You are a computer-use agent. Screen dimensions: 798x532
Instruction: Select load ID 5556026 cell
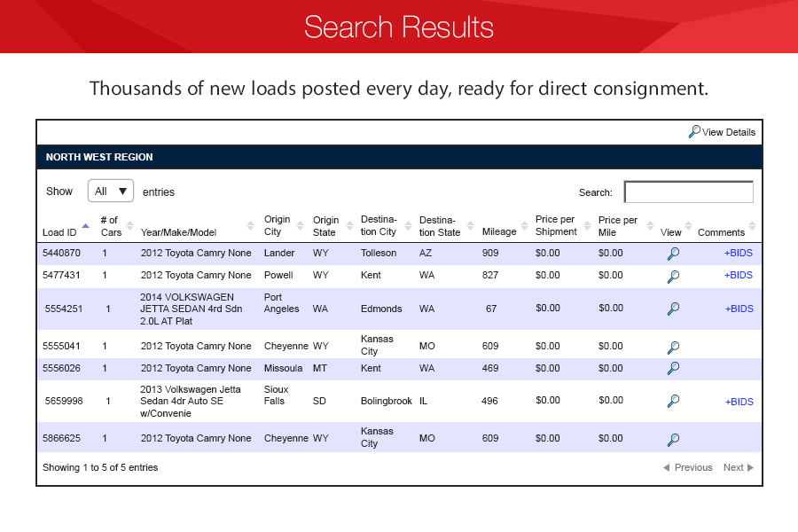(61, 368)
